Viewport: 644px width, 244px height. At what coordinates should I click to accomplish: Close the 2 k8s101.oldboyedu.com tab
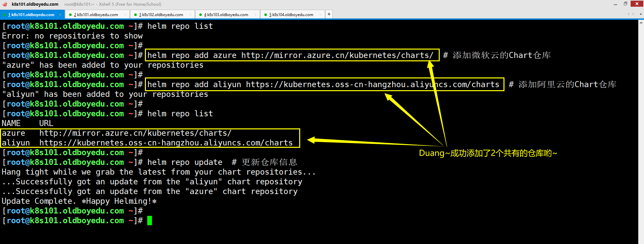(x=125, y=14)
